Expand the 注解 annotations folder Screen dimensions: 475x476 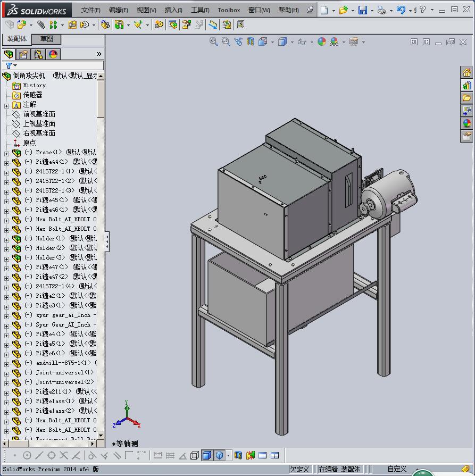(6, 106)
